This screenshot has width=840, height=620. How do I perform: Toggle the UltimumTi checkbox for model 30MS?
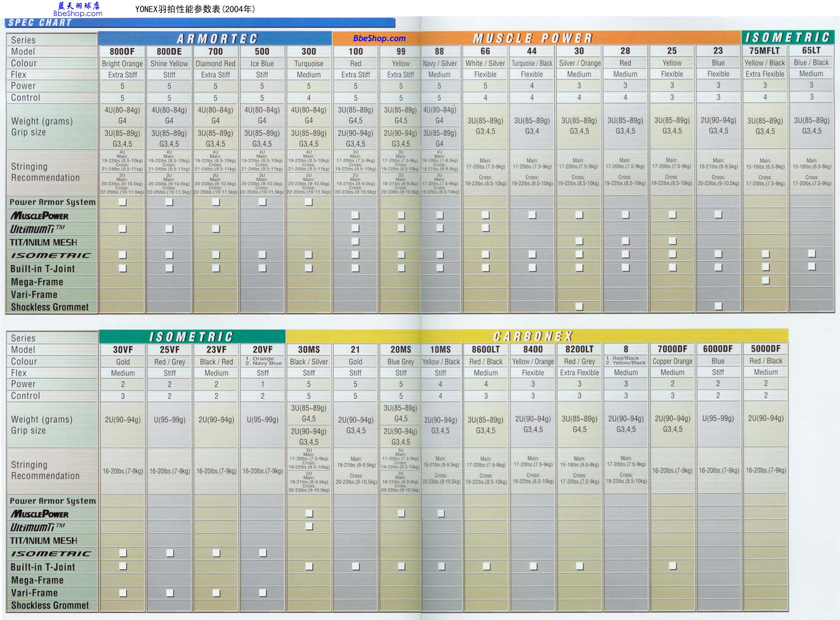309,526
